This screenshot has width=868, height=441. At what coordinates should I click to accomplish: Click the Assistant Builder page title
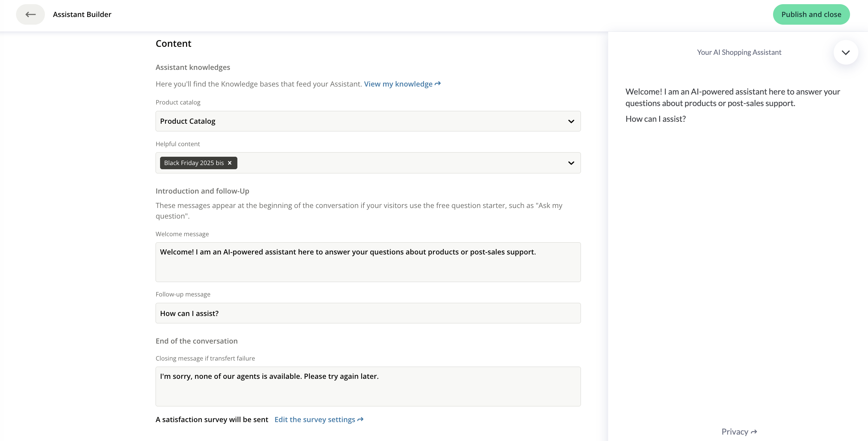click(82, 14)
